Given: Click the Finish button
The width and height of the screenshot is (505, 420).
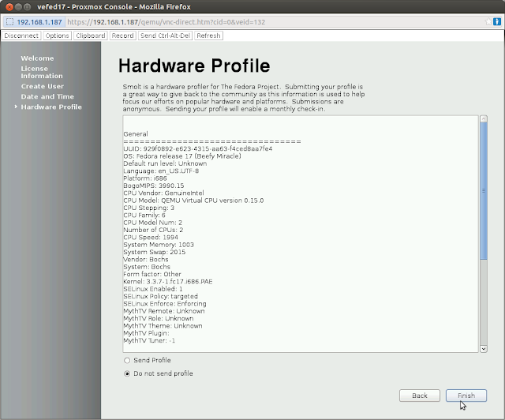Looking at the screenshot, I should tap(466, 396).
